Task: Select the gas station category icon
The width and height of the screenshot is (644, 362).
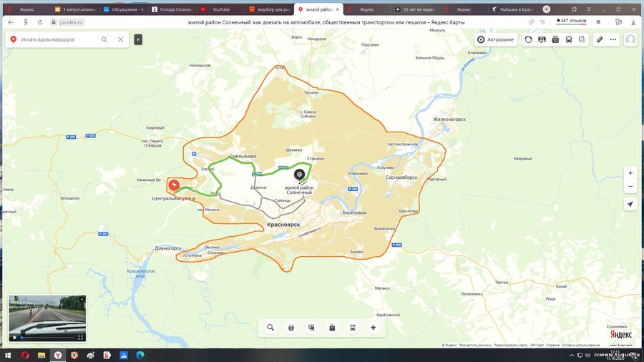Action: [x=312, y=328]
